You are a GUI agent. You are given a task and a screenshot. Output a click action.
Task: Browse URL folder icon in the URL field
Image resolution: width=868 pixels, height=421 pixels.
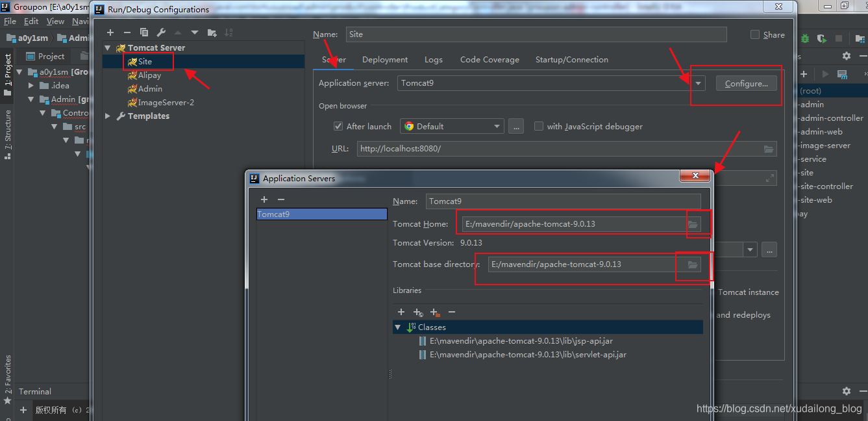click(769, 149)
